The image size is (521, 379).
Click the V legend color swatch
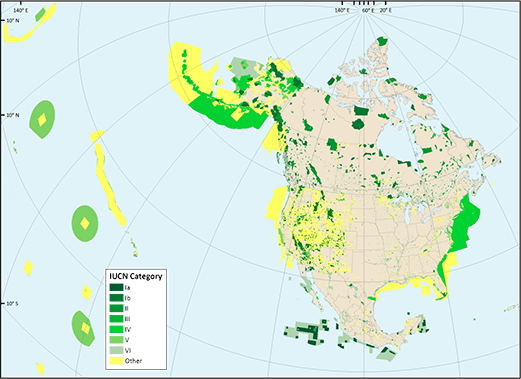click(x=116, y=340)
